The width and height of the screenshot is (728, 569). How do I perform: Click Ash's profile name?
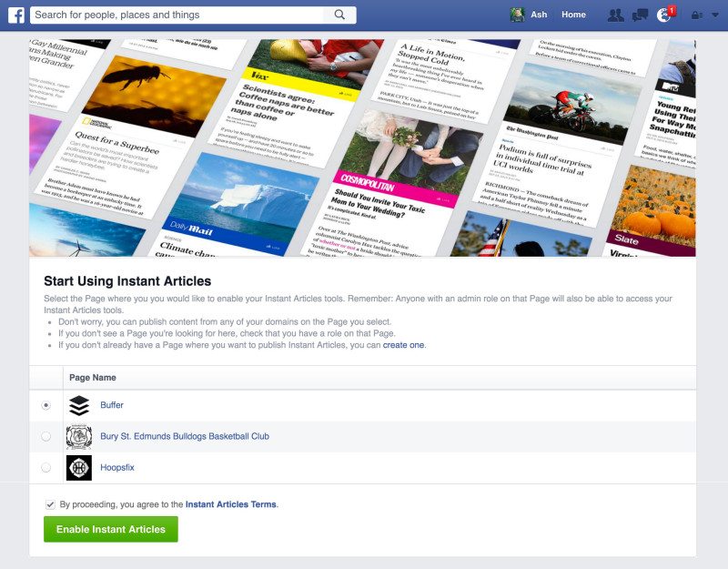pos(538,14)
